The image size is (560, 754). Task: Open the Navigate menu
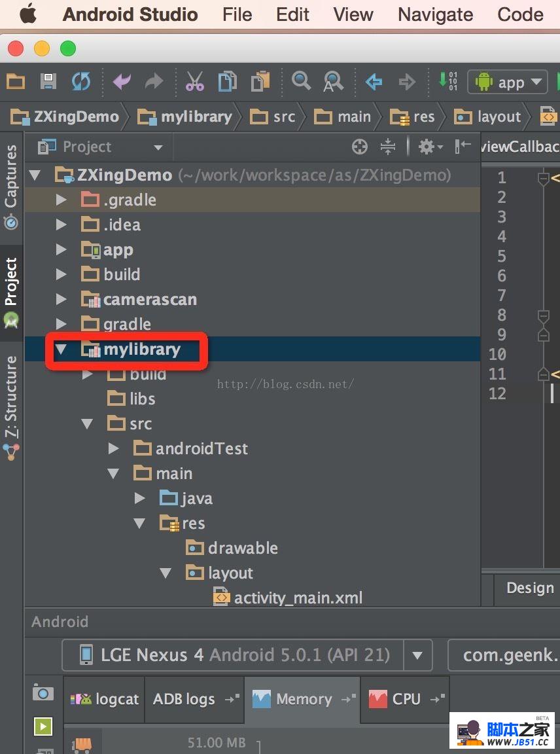point(436,15)
